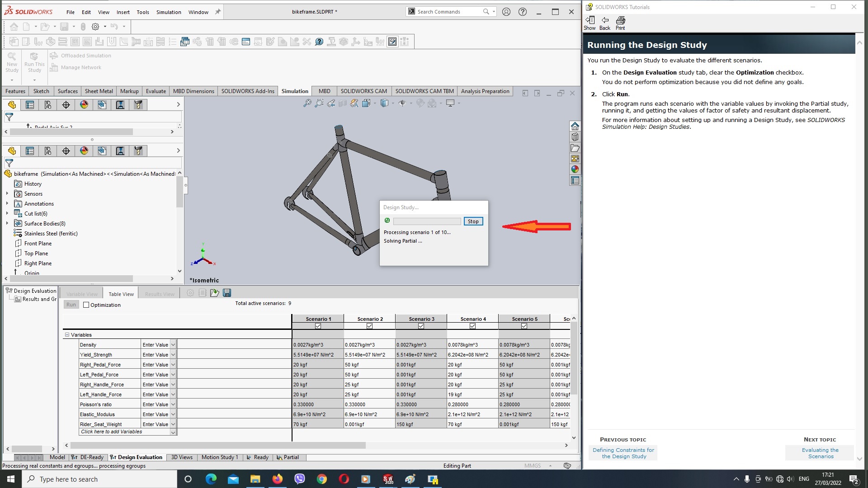
Task: Open Chrome from the Windows taskbar
Action: 321,479
